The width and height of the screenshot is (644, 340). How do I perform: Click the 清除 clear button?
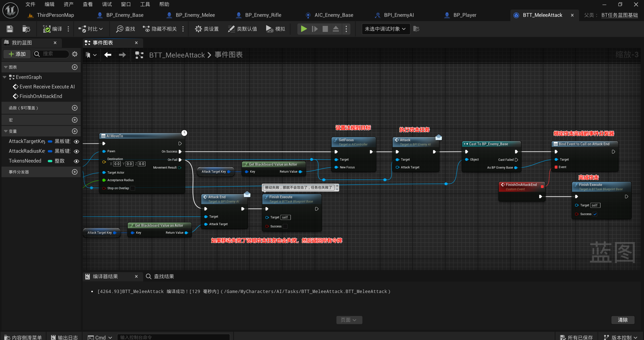(x=623, y=320)
